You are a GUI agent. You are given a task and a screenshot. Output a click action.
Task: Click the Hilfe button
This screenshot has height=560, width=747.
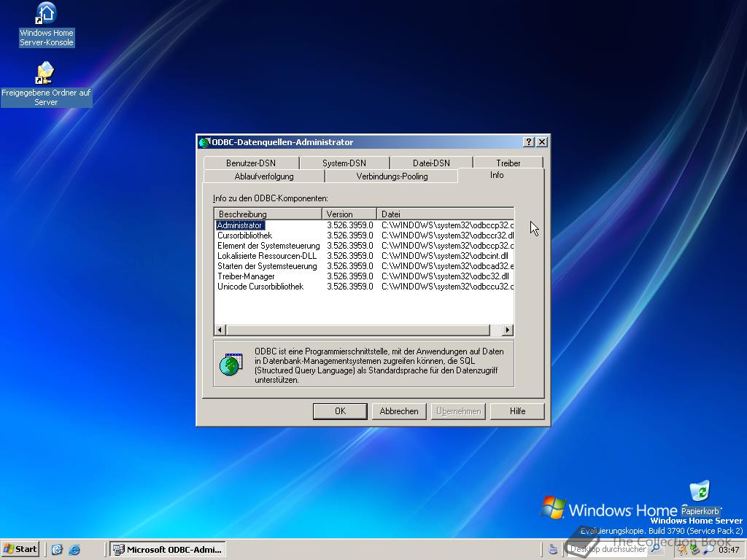click(517, 411)
